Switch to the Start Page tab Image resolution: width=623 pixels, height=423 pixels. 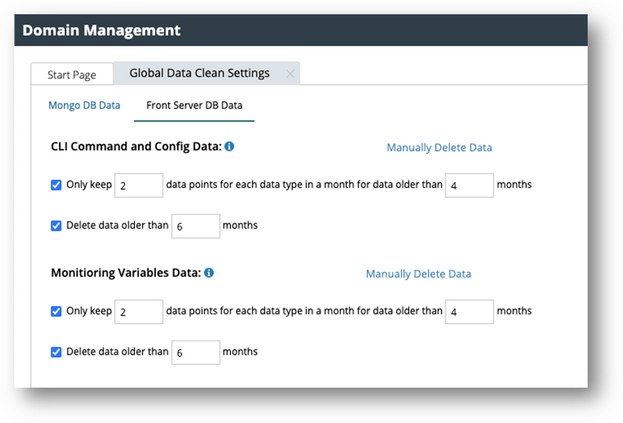(x=72, y=75)
